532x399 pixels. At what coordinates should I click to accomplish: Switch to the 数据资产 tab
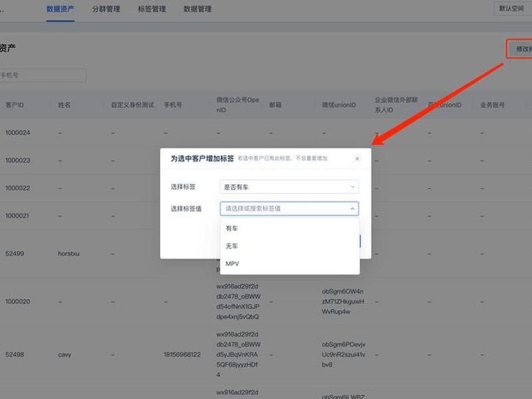61,9
